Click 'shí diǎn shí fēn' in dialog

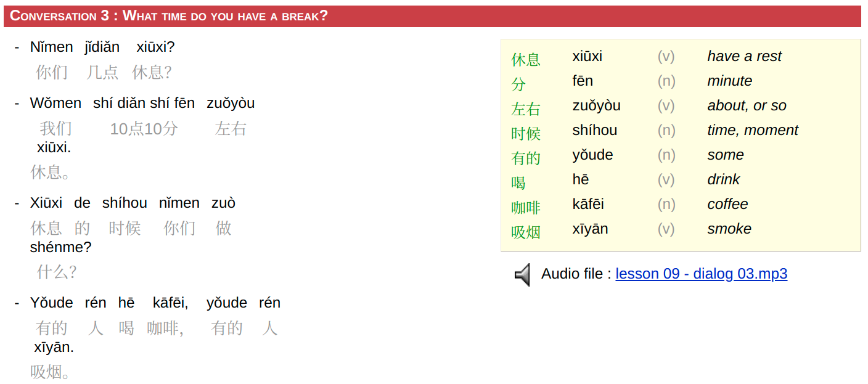click(x=144, y=103)
